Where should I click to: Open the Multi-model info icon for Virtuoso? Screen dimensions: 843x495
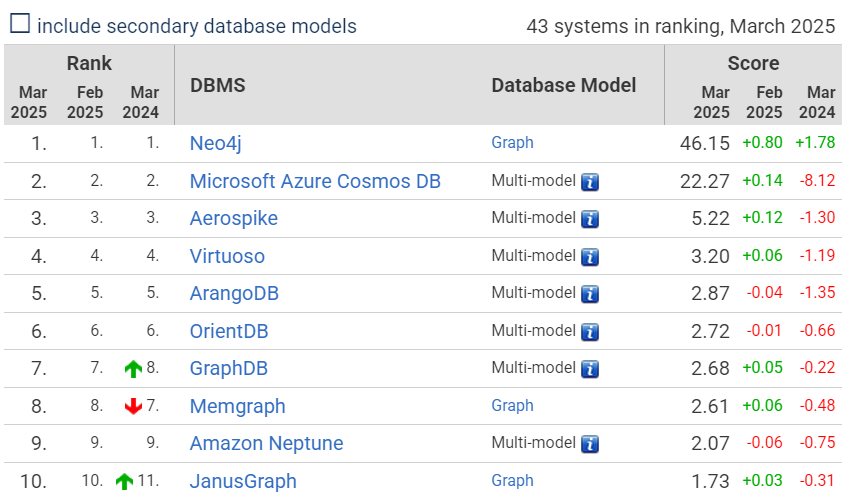590,257
